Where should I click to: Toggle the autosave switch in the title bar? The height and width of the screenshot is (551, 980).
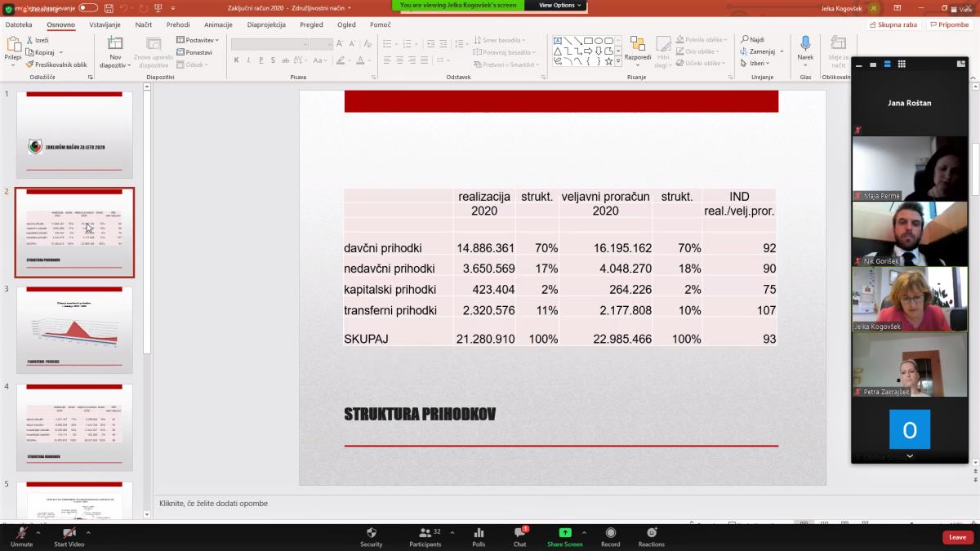pyautogui.click(x=87, y=7)
